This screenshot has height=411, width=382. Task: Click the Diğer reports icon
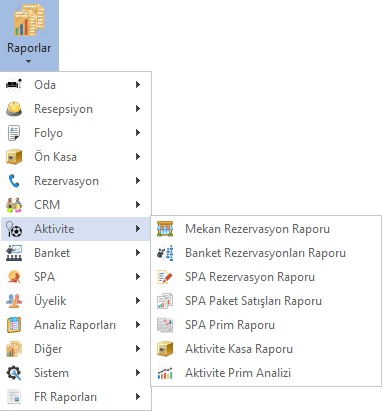pos(14,349)
